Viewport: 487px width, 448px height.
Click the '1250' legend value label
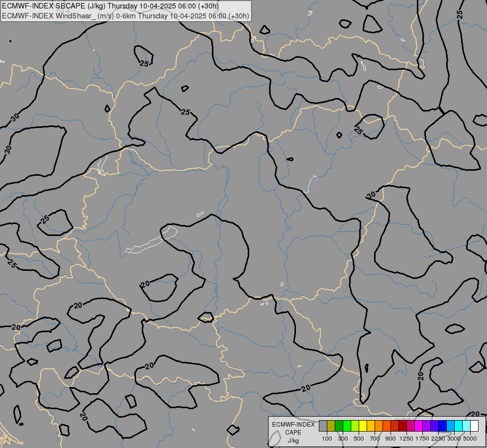pos(406,439)
